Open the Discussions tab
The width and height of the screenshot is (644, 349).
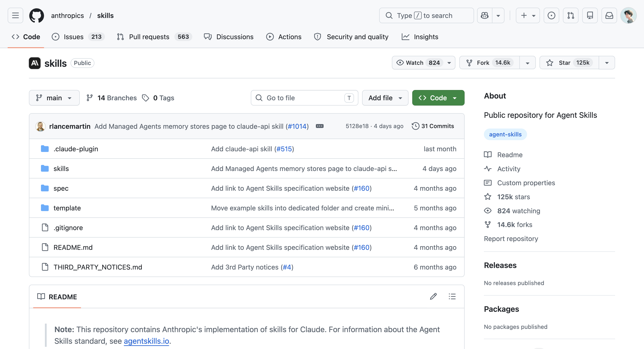(x=228, y=37)
